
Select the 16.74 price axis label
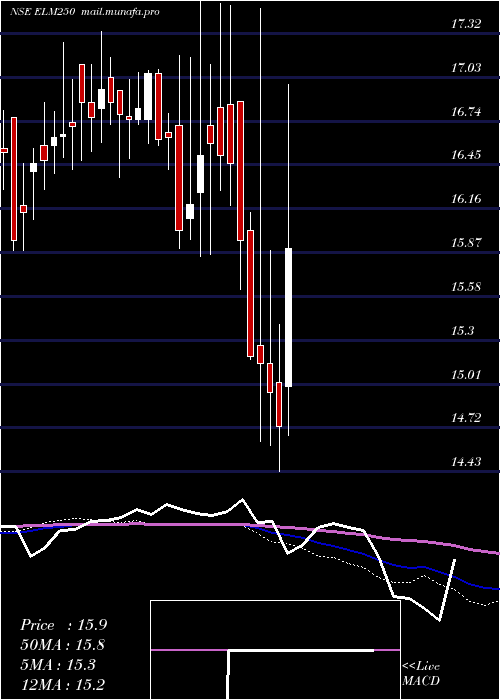466,112
